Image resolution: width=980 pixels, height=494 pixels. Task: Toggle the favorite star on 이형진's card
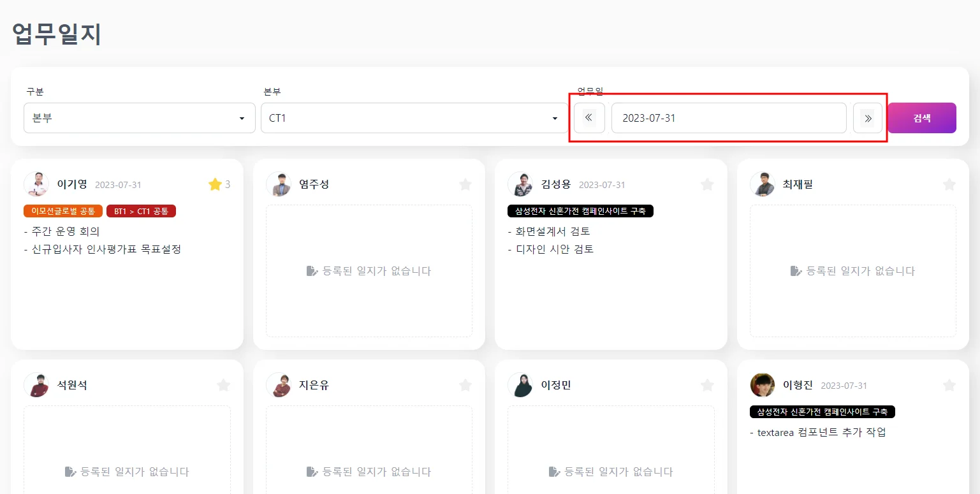coord(949,385)
